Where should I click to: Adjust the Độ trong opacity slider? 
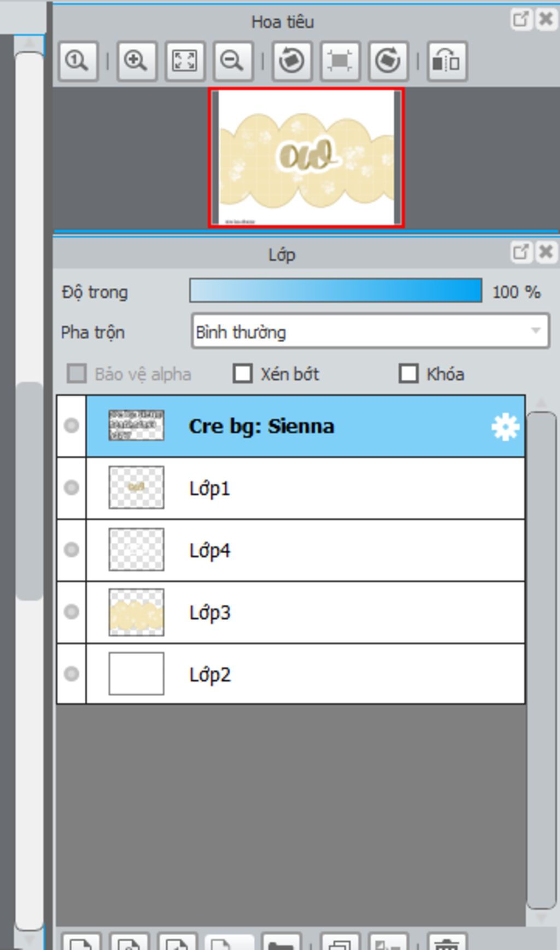[x=335, y=291]
